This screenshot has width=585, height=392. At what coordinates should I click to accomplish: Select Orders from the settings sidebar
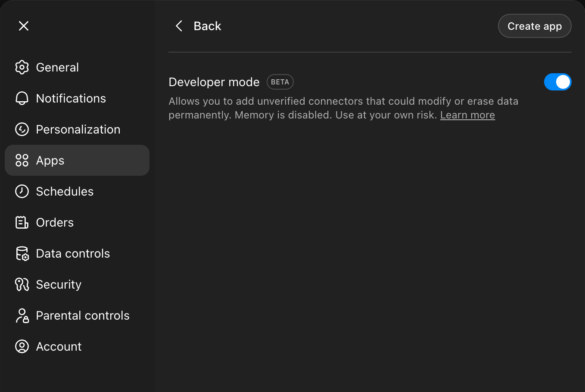[x=55, y=222]
